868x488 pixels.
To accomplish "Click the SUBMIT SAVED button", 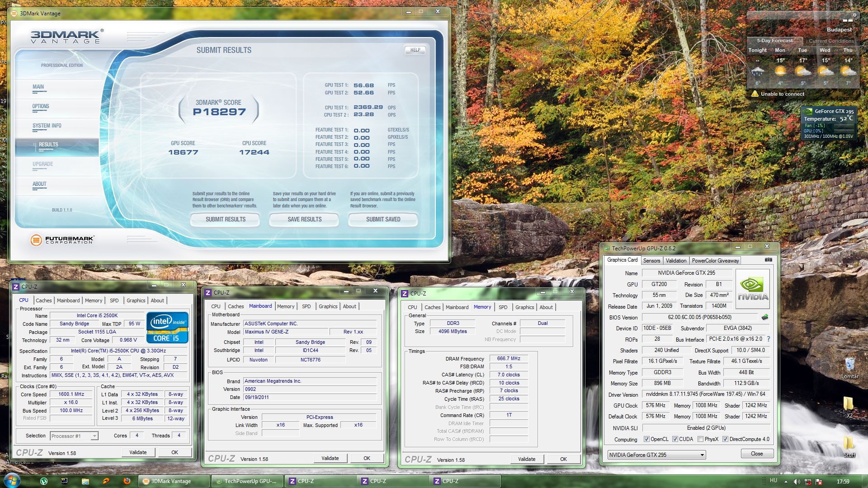I will [x=383, y=219].
